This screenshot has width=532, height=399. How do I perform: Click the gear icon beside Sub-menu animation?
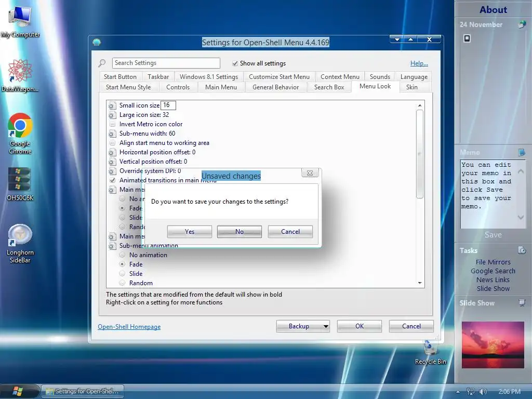point(112,246)
